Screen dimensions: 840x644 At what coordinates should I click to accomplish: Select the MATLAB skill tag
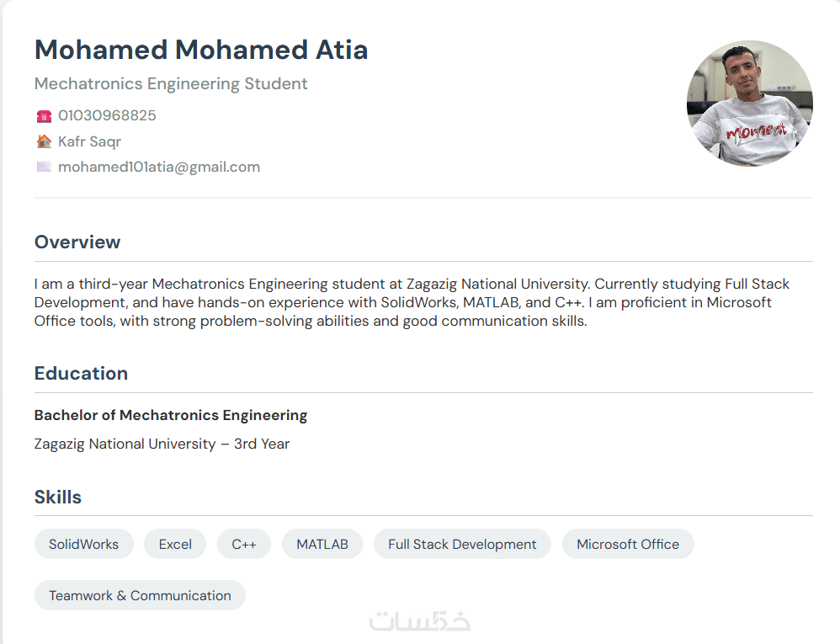tap(322, 544)
